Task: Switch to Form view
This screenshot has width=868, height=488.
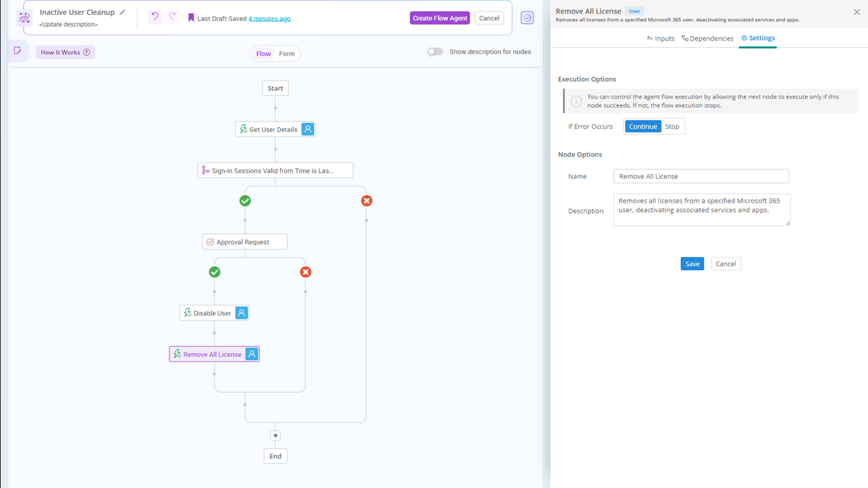Action: coord(287,54)
